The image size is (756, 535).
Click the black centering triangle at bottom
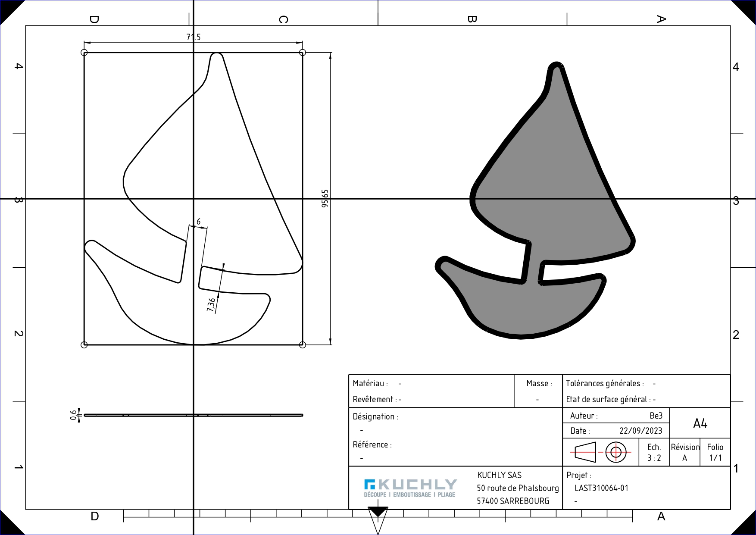pyautogui.click(x=378, y=512)
